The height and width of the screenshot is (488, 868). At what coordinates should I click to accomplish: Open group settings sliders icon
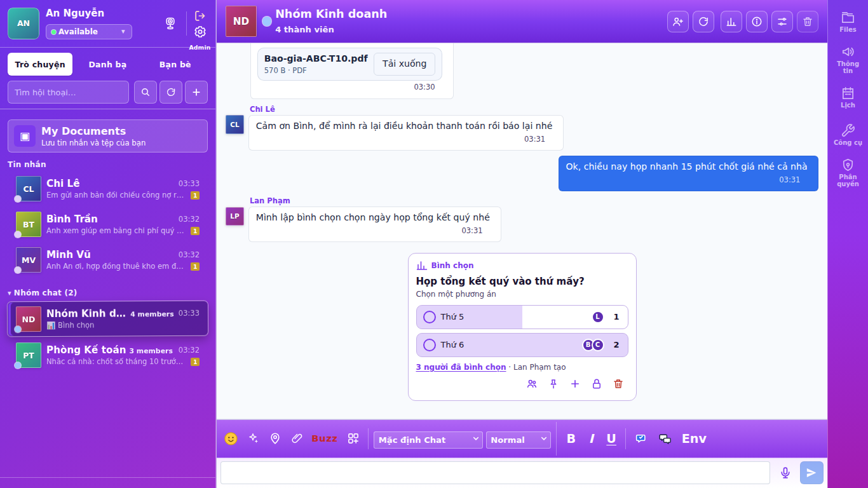[x=782, y=22]
